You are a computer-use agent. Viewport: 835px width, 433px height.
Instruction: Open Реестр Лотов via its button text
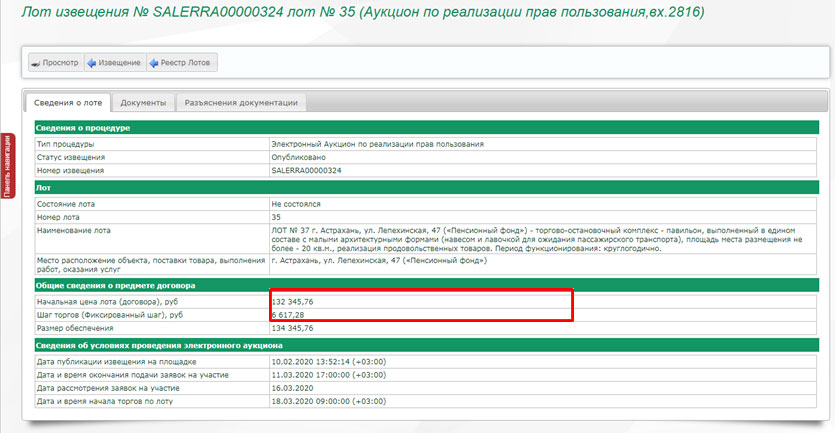[186, 62]
